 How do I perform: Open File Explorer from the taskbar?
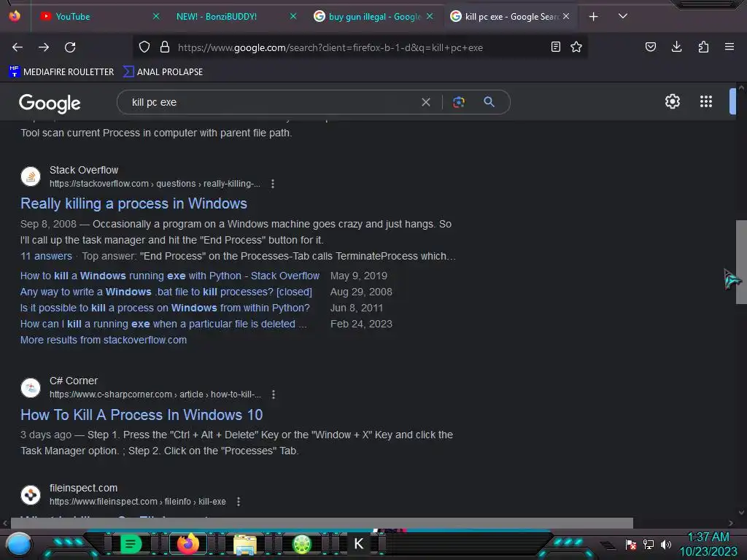(x=245, y=544)
